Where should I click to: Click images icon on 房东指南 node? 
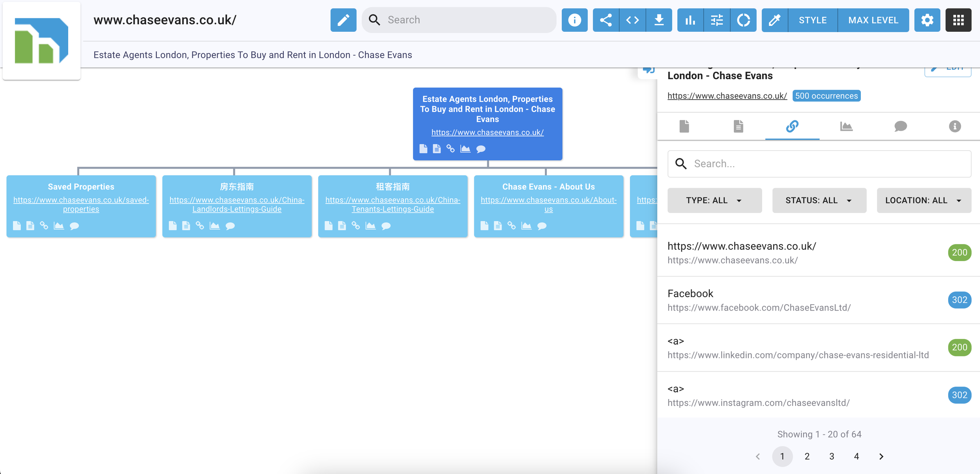pyautogui.click(x=215, y=225)
